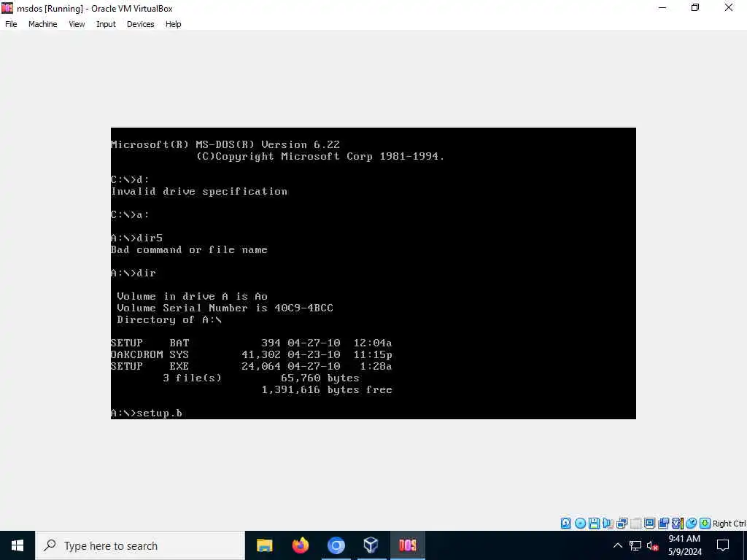Click the Type here to search box

pyautogui.click(x=140, y=545)
